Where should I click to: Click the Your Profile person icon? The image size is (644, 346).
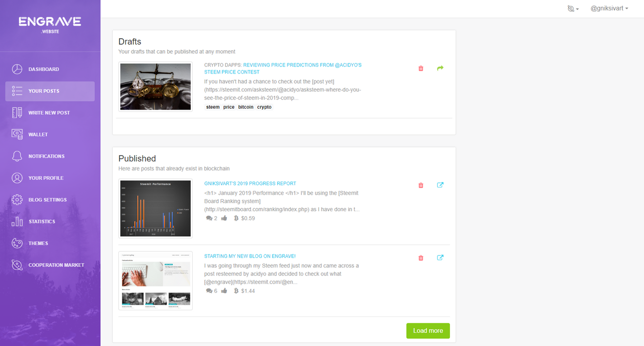17,178
